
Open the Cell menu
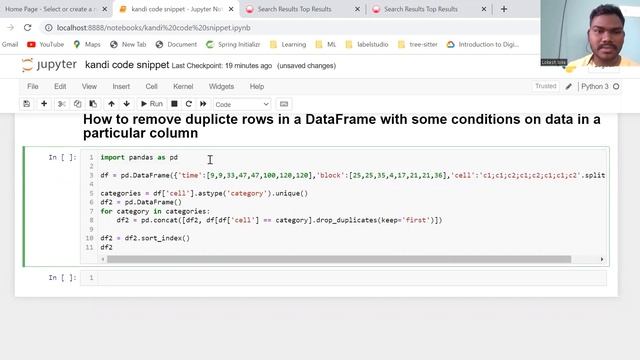point(151,87)
